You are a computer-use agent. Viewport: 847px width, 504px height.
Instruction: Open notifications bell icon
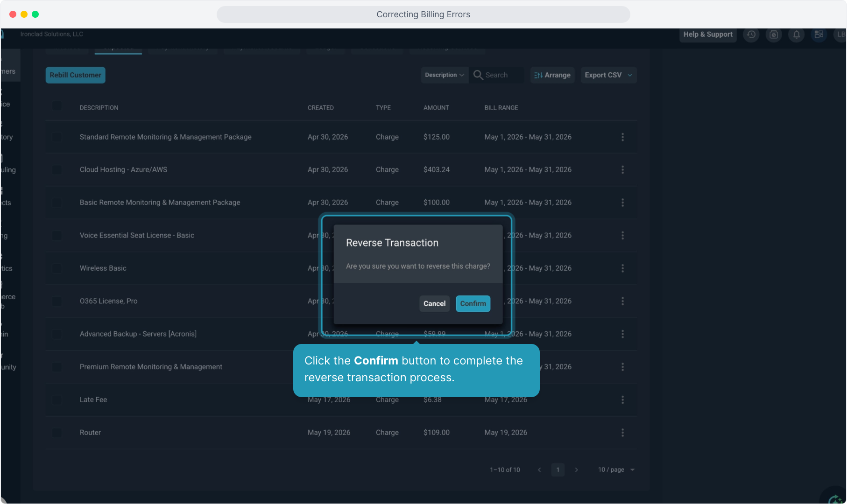(x=797, y=35)
